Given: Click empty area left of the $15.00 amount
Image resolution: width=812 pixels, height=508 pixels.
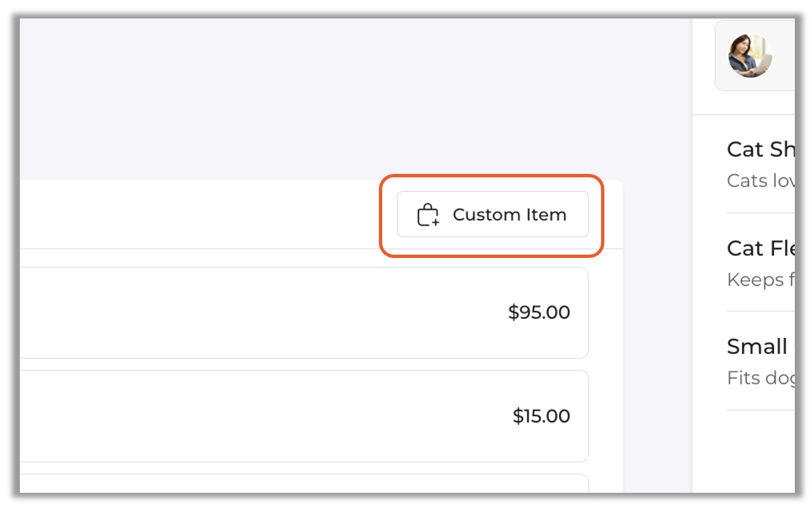Looking at the screenshot, I should (x=264, y=416).
